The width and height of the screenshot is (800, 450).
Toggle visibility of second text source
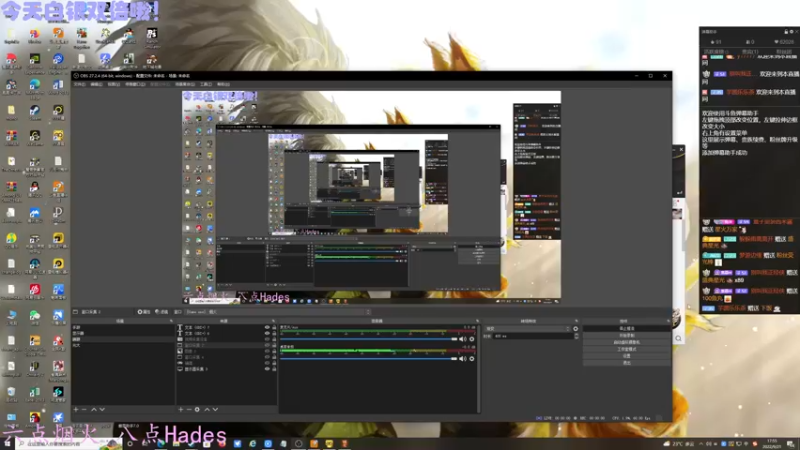pos(267,333)
